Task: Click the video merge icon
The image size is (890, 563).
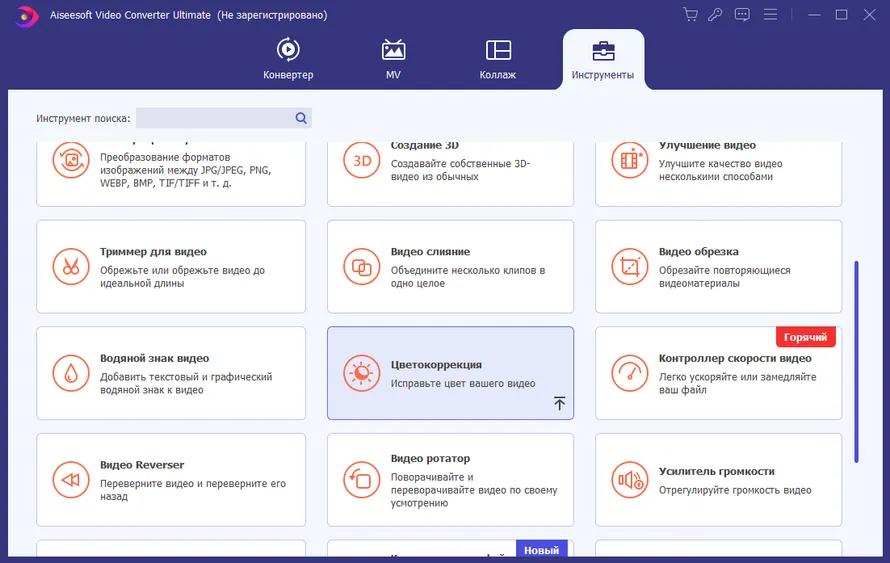Action: [x=362, y=267]
